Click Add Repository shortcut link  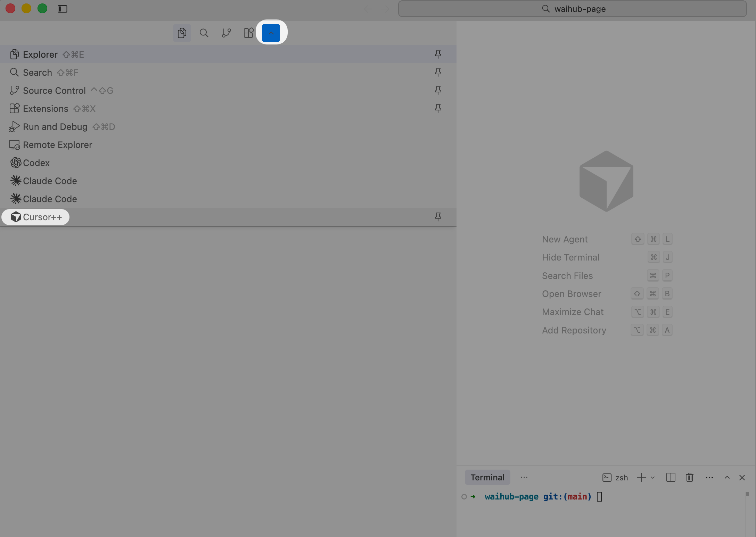(x=574, y=330)
